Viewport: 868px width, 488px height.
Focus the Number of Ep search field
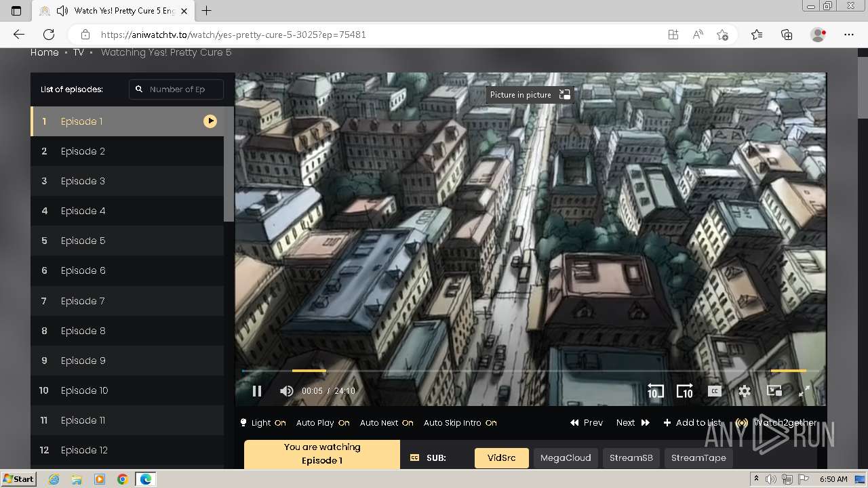click(176, 89)
